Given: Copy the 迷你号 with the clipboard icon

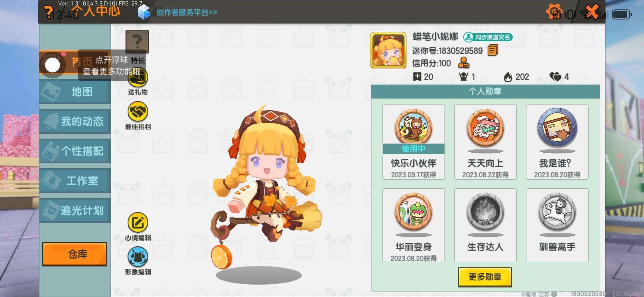Looking at the screenshot, I should 493,51.
